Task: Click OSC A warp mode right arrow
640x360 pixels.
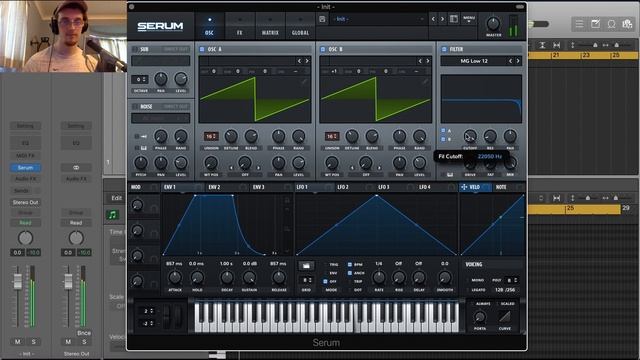Action: tap(258, 168)
